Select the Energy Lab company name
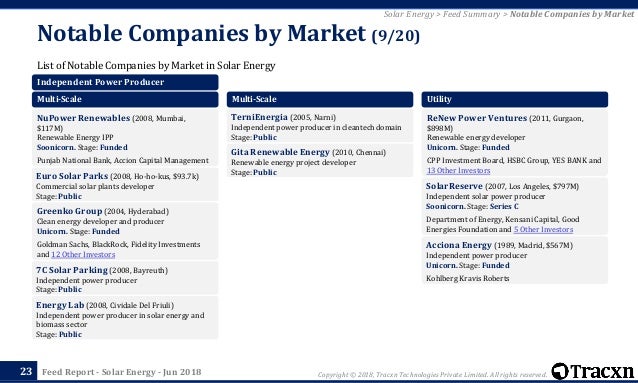The image size is (638, 383). (x=60, y=305)
